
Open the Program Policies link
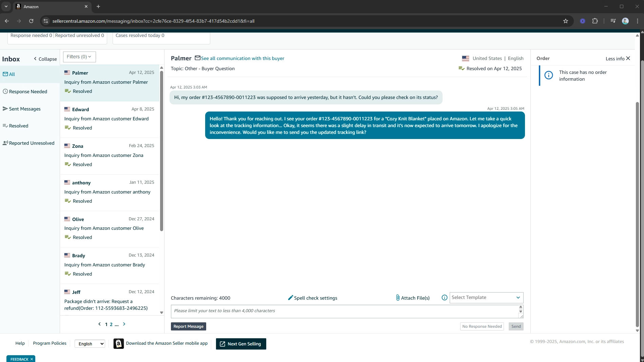point(50,343)
